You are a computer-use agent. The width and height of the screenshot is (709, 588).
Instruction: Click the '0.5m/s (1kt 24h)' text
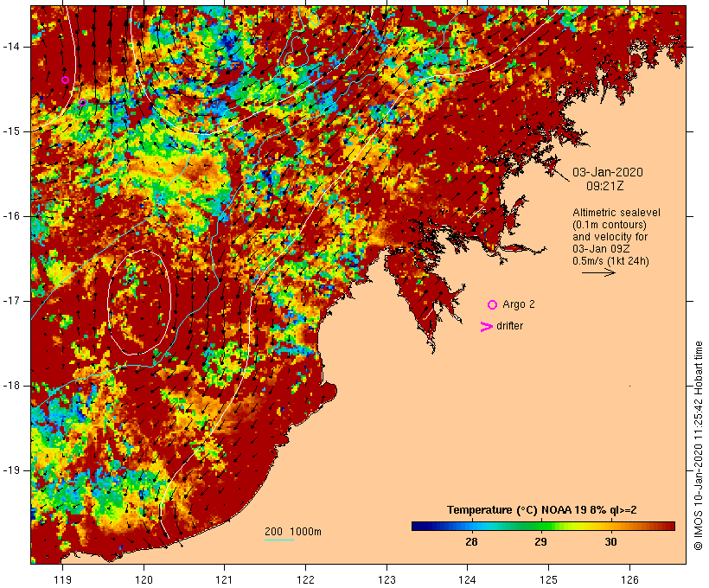(x=610, y=261)
